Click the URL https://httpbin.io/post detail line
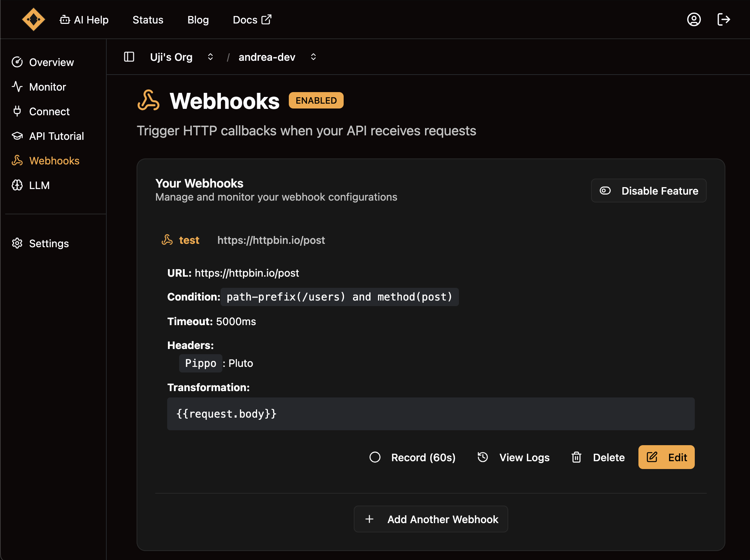The image size is (750, 560). tap(233, 273)
